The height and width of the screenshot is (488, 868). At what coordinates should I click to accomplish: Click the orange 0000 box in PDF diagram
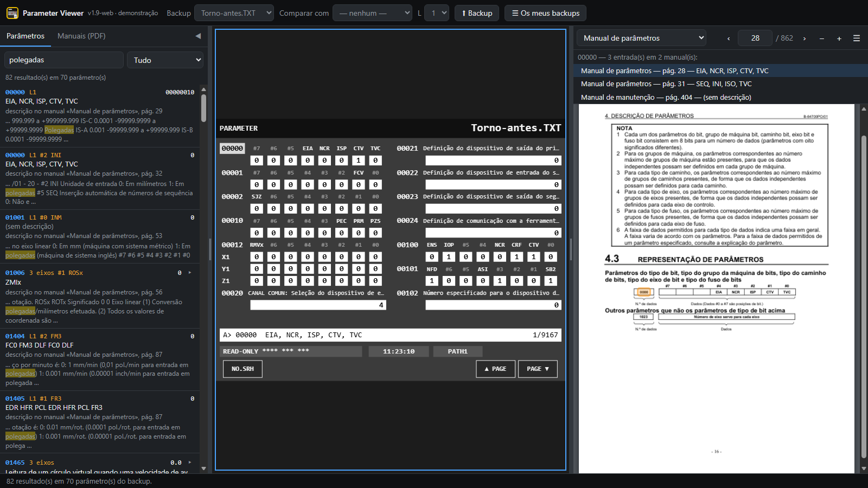[643, 292]
